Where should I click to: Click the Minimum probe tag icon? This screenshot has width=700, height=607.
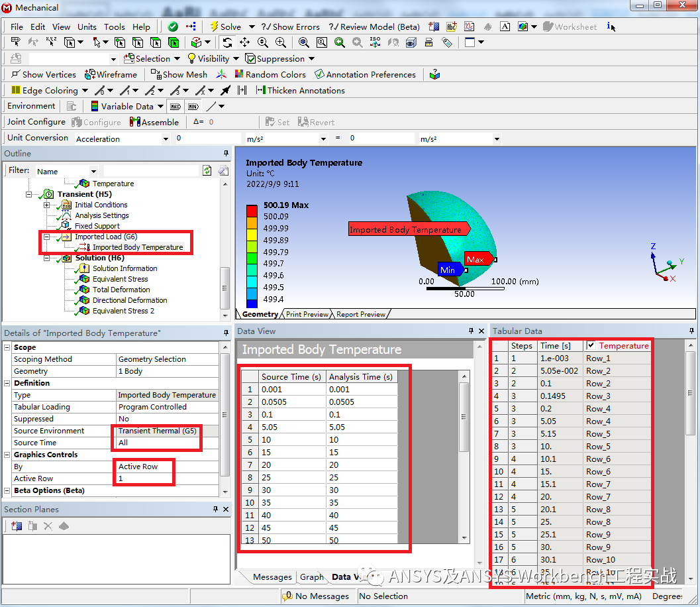[193, 106]
